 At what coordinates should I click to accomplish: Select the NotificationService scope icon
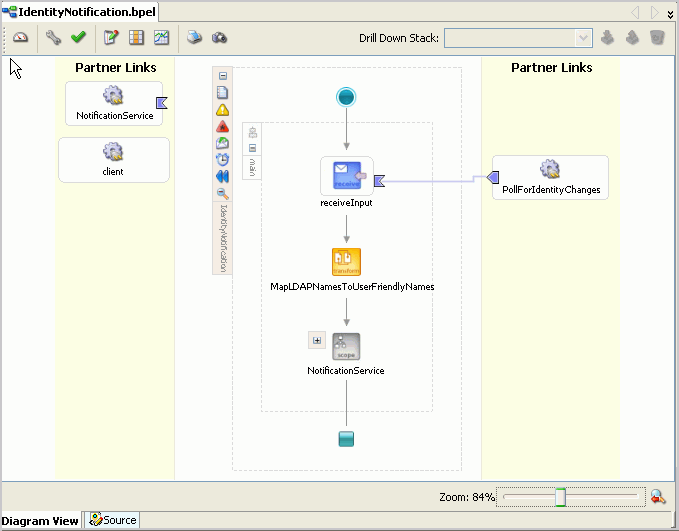click(x=346, y=346)
